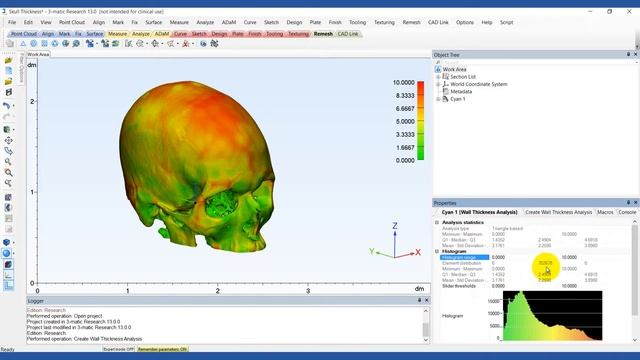Select Cyan 1 object in tree
Screen dimensions: 640x360
pyautogui.click(x=458, y=99)
